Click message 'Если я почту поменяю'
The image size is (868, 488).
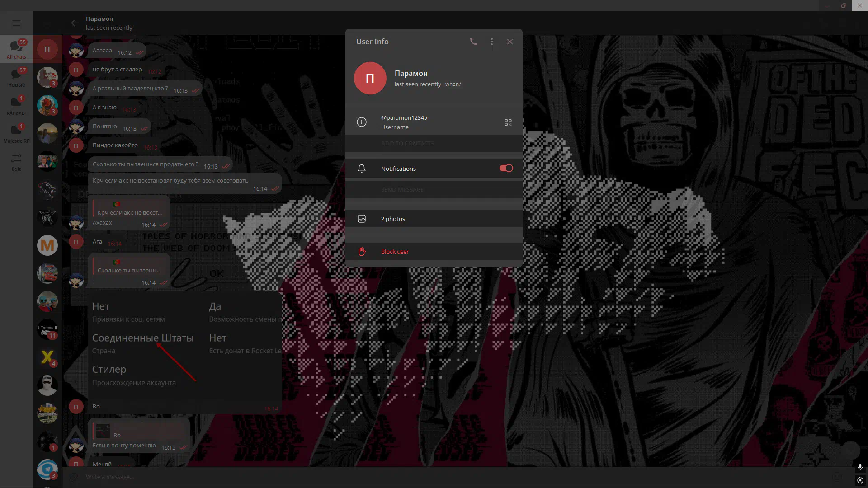(124, 446)
